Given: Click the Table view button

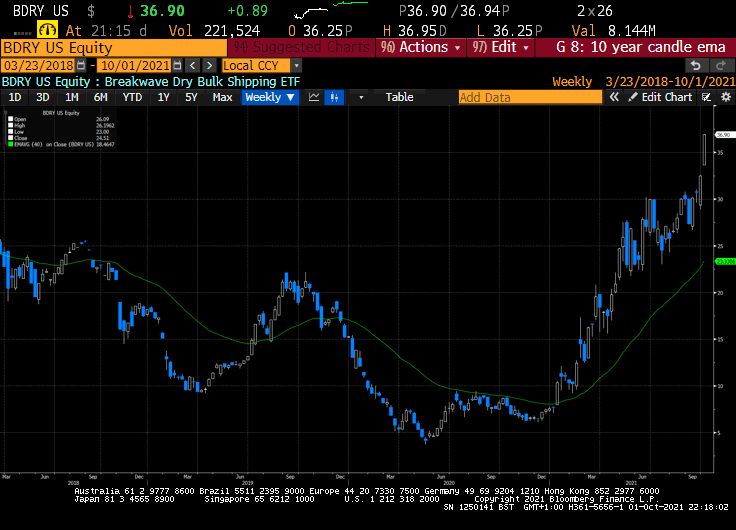Looking at the screenshot, I should coord(399,97).
